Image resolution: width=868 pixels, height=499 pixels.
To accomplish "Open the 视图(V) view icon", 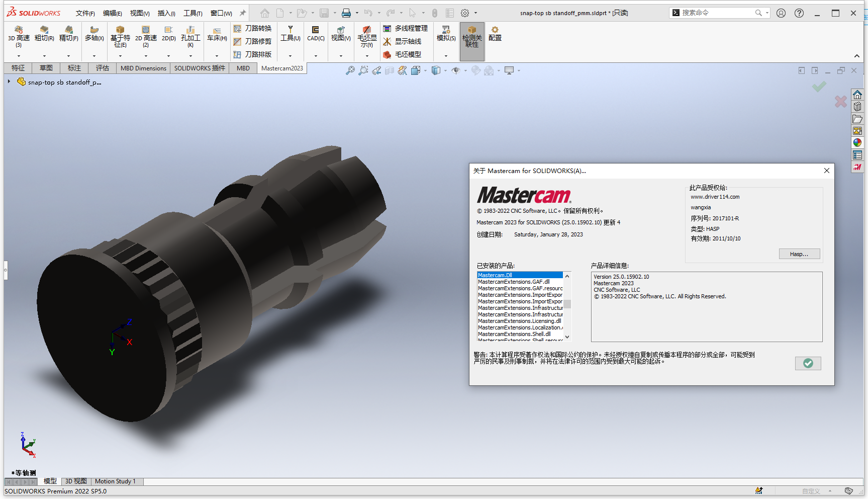I will pyautogui.click(x=341, y=34).
